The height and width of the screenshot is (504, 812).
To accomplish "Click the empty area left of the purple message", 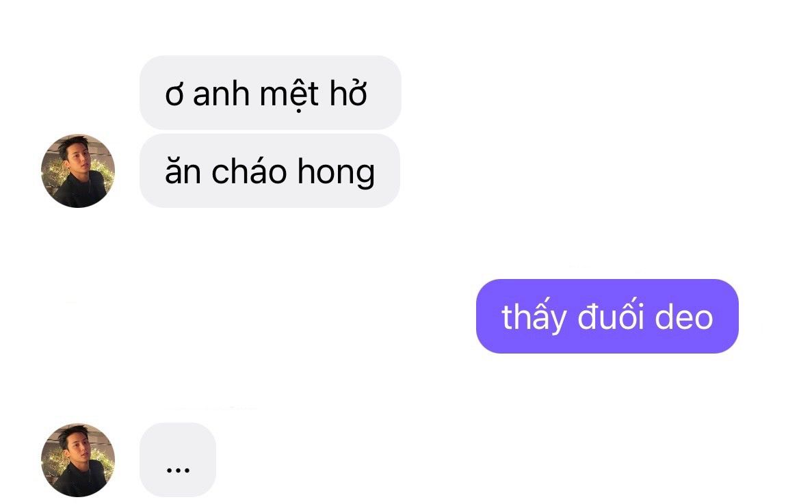I will coord(259,316).
